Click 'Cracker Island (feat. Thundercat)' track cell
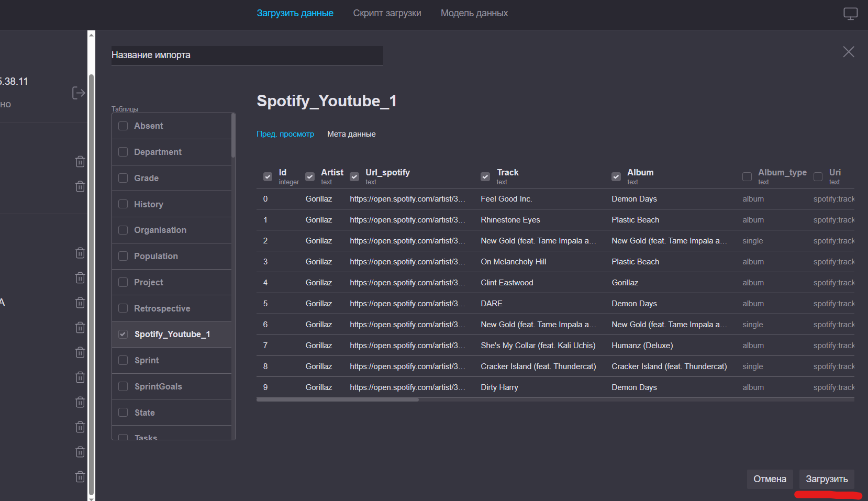This screenshot has height=501, width=868. pyautogui.click(x=538, y=366)
